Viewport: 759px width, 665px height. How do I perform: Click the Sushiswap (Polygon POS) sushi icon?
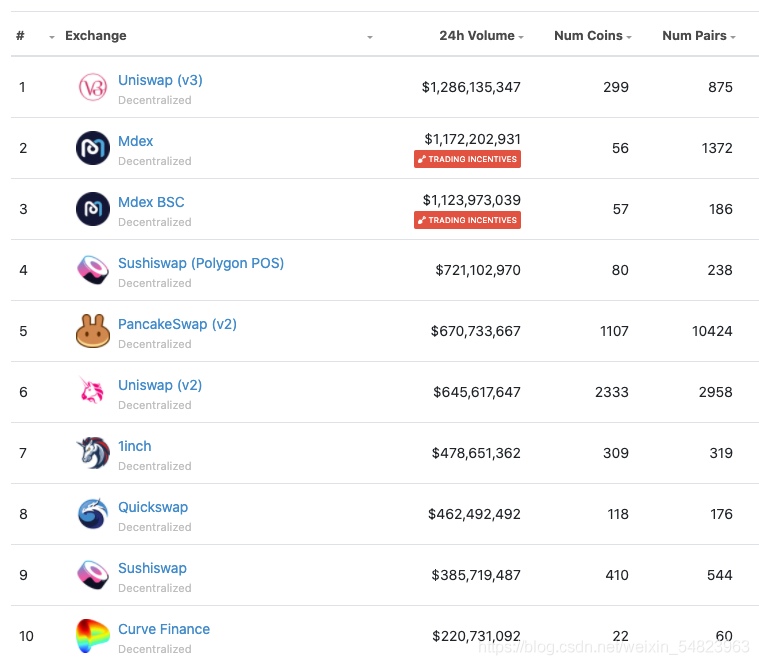pyautogui.click(x=92, y=270)
